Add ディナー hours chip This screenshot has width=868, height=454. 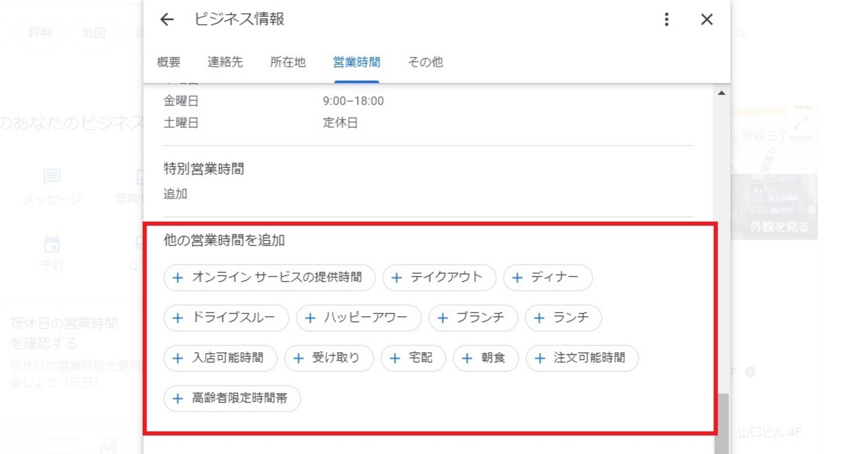tap(547, 278)
